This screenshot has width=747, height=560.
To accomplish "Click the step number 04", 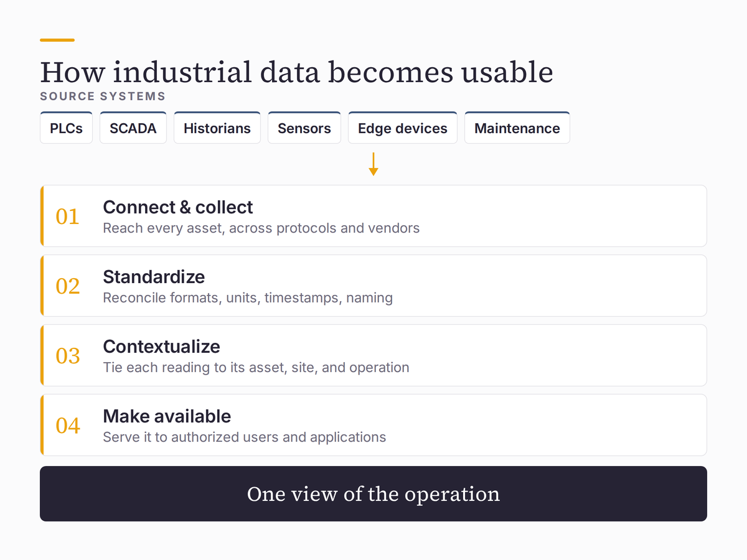I will (68, 426).
